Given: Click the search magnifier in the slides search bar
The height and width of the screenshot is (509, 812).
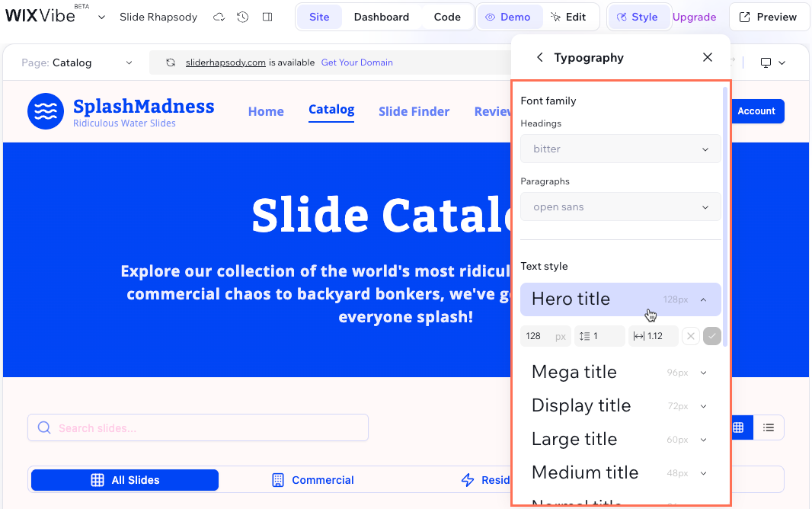Looking at the screenshot, I should [x=44, y=427].
